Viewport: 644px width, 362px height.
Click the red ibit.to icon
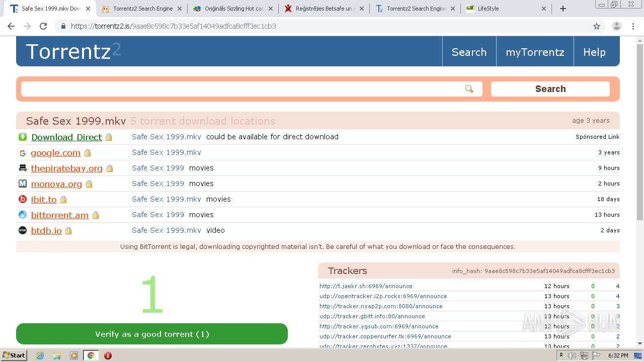pyautogui.click(x=23, y=200)
